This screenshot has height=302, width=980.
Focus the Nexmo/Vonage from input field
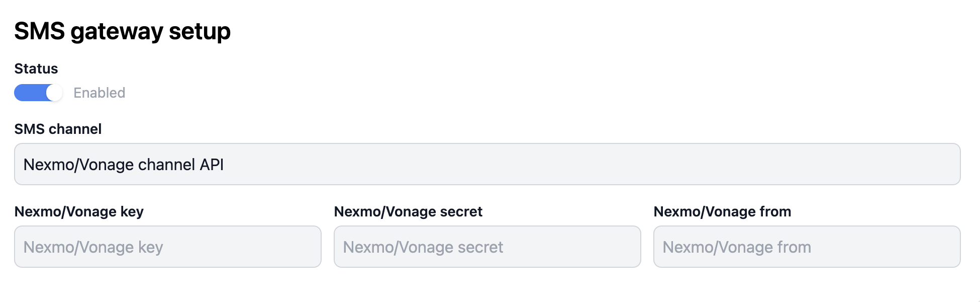pos(807,247)
